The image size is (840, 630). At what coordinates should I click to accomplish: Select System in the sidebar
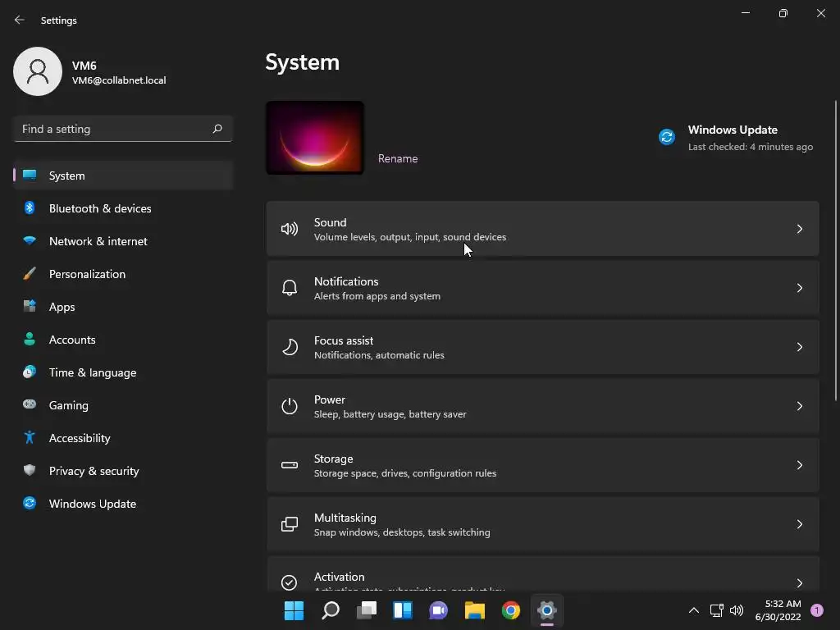[123, 176]
